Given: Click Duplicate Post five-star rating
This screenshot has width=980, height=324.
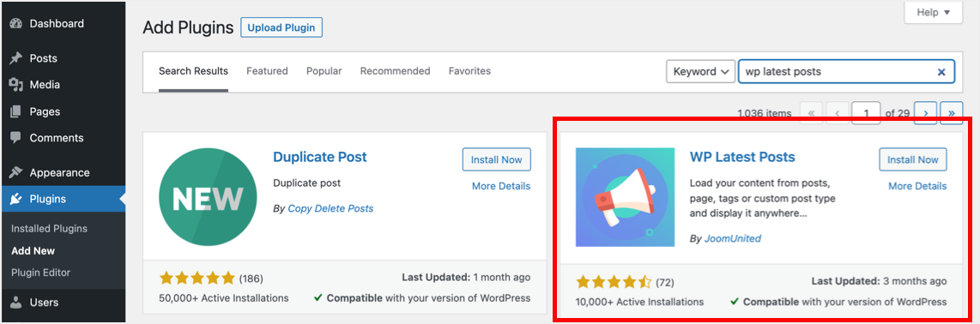Looking at the screenshot, I should [197, 278].
